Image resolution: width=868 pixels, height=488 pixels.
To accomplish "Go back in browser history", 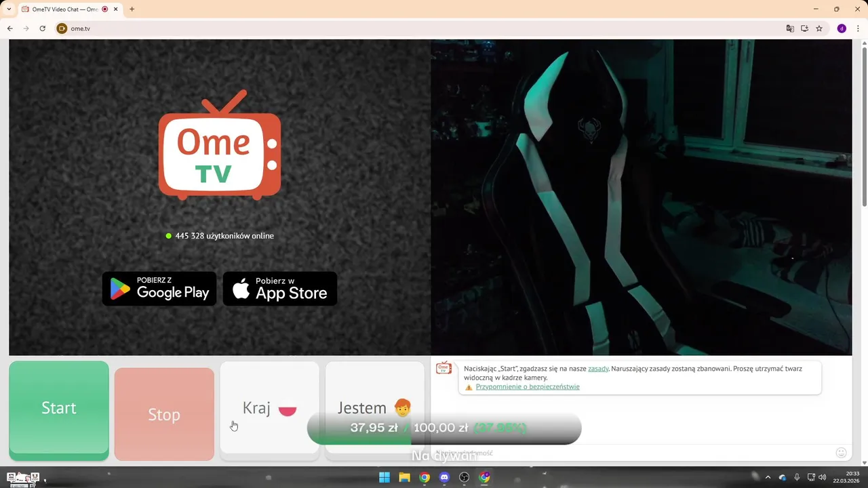I will tap(10, 28).
